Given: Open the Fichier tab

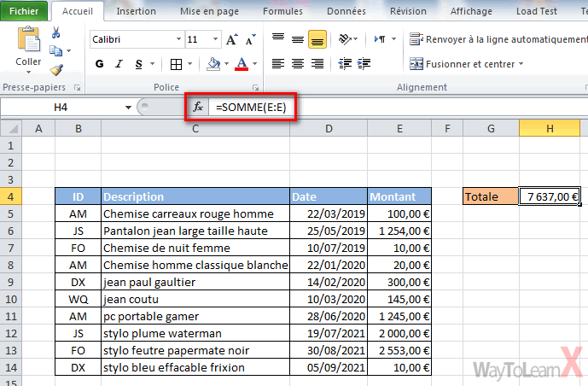Looking at the screenshot, I should tap(24, 11).
